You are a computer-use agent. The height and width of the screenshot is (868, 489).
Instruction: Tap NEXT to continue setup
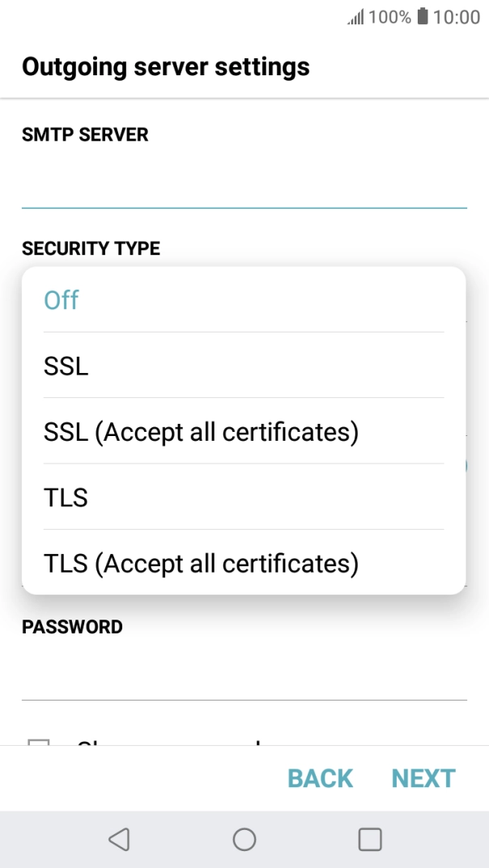[422, 778]
